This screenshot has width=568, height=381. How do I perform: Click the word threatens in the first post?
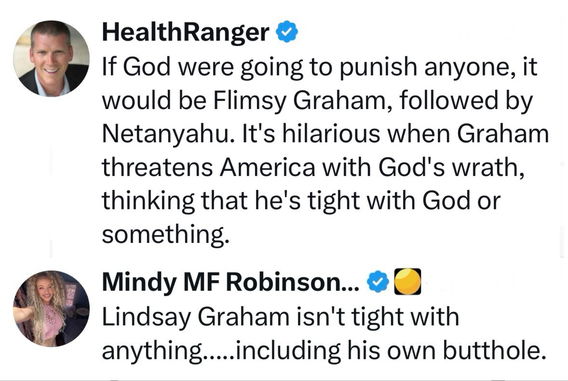click(157, 168)
